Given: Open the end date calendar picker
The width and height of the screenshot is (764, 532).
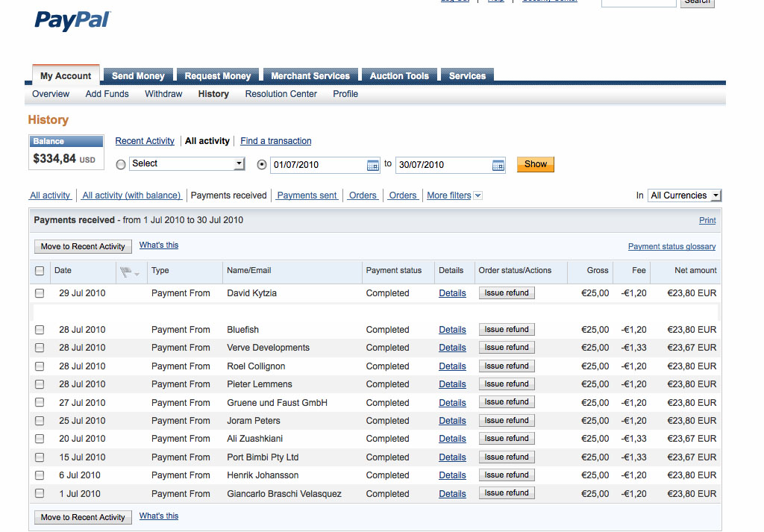Looking at the screenshot, I should click(x=498, y=166).
